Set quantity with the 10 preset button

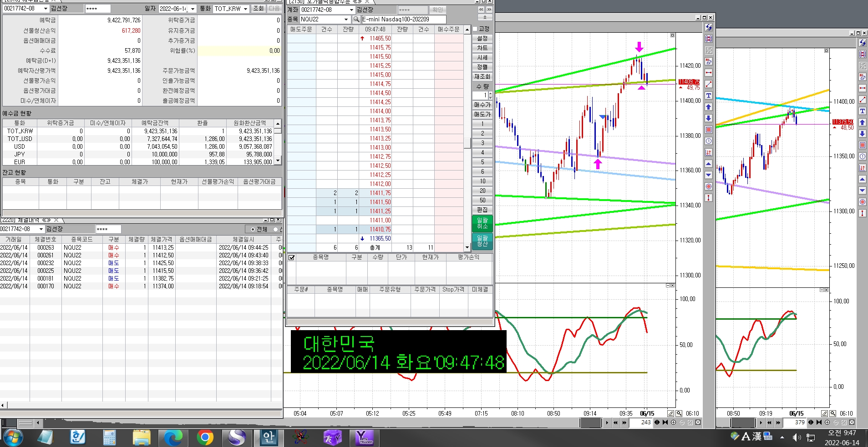482,181
